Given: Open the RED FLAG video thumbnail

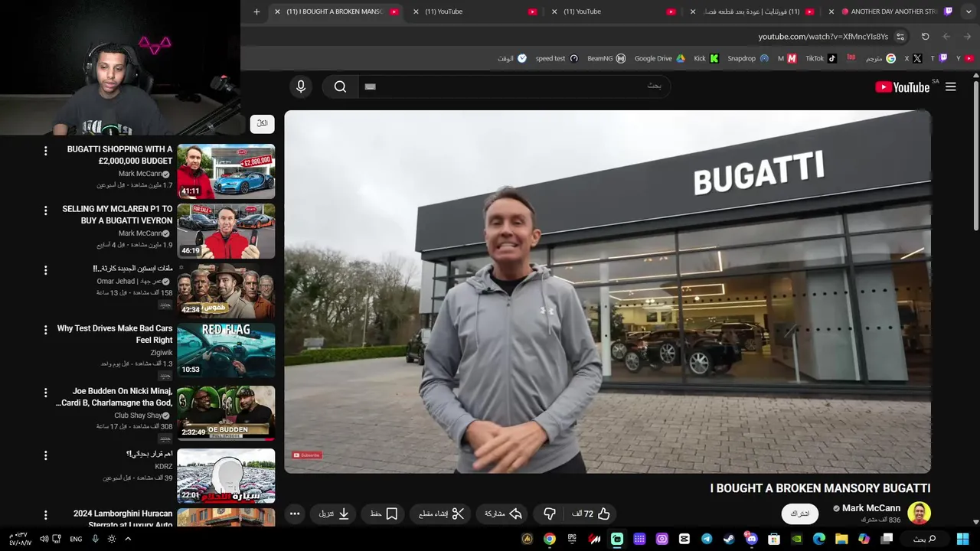Looking at the screenshot, I should pyautogui.click(x=226, y=350).
